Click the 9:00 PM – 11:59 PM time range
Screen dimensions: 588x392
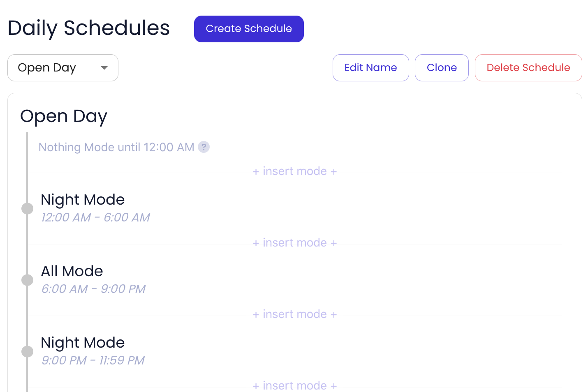[93, 360]
